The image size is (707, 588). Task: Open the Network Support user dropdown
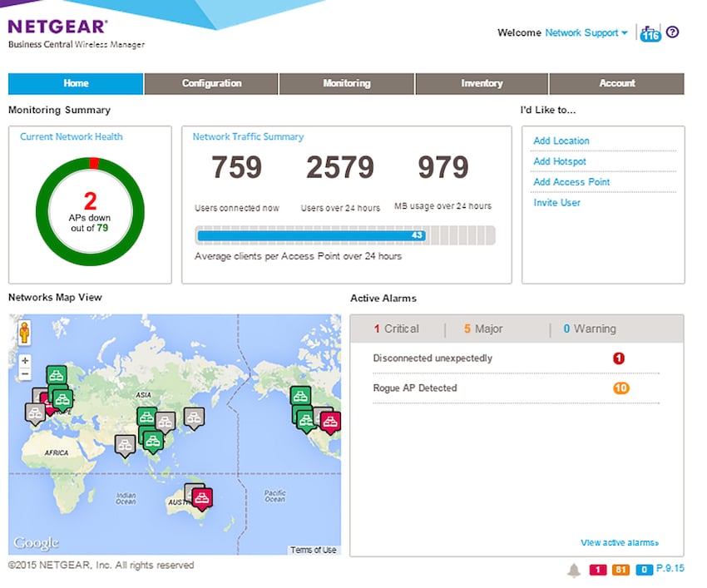(586, 33)
